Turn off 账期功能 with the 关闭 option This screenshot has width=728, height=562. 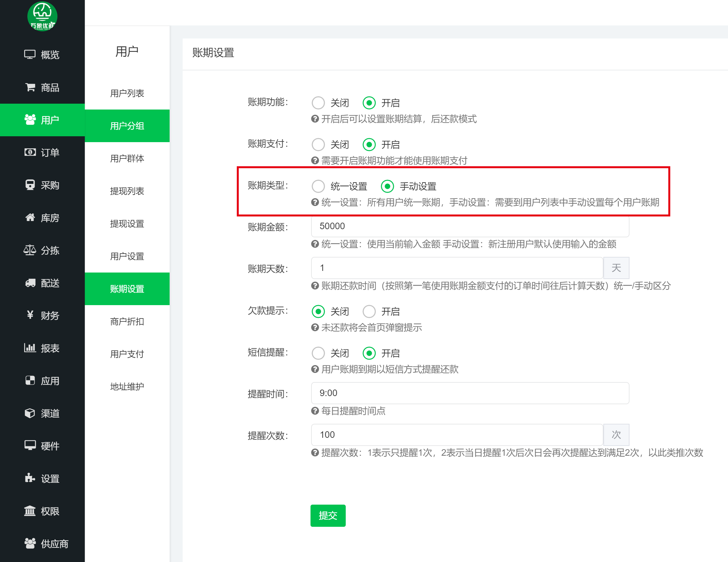coord(318,103)
